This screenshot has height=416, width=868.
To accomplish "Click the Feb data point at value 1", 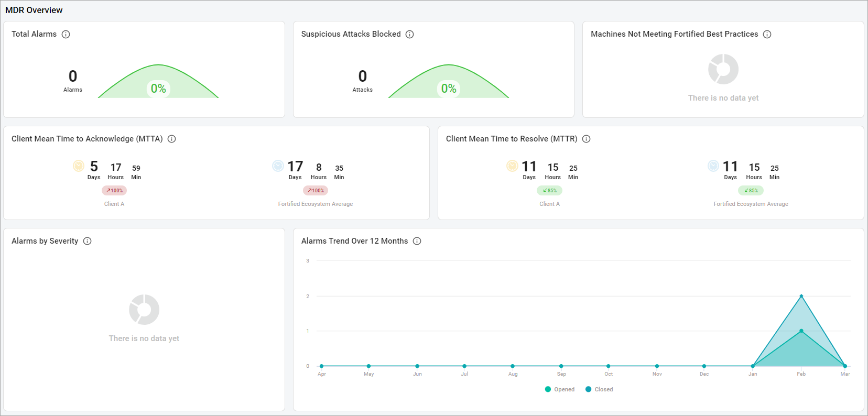I will [801, 331].
